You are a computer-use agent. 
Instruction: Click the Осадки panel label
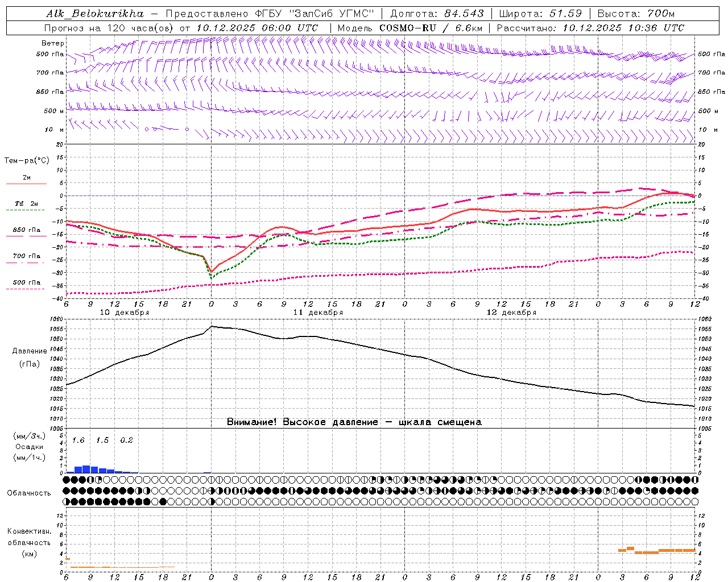pos(29,447)
